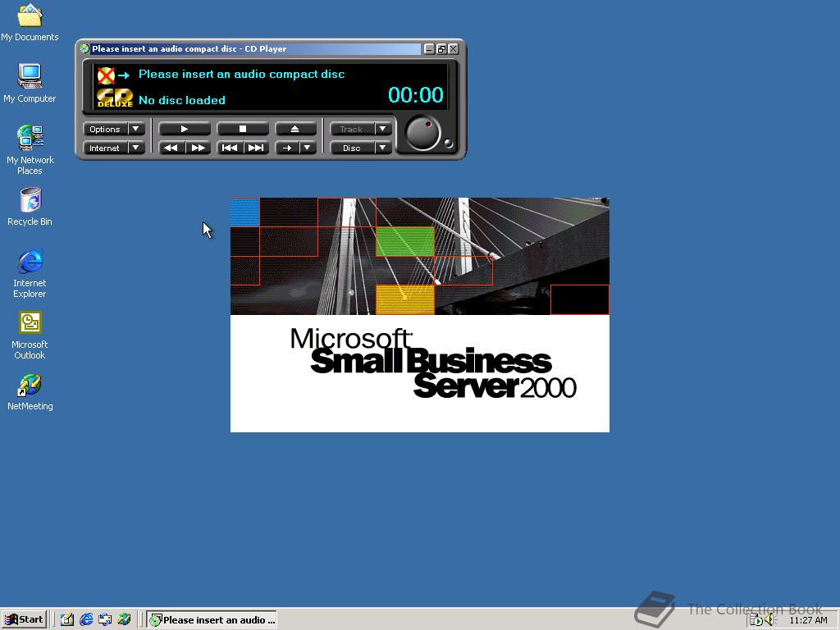Select the NetMeeting desktop shortcut
840x630 pixels.
point(30,393)
